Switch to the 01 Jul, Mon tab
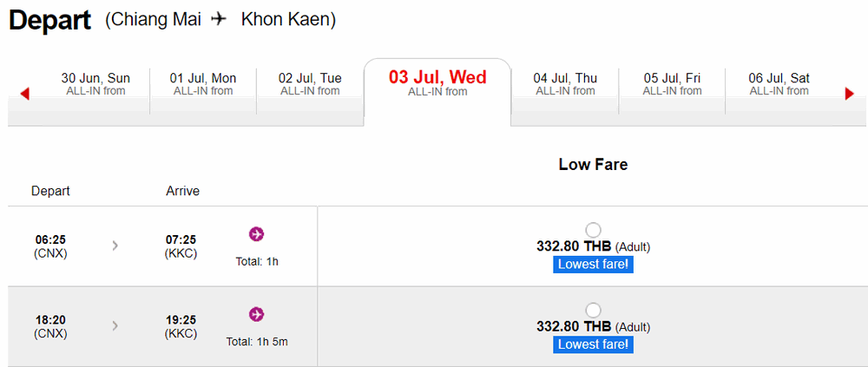The width and height of the screenshot is (868, 367). [x=203, y=84]
